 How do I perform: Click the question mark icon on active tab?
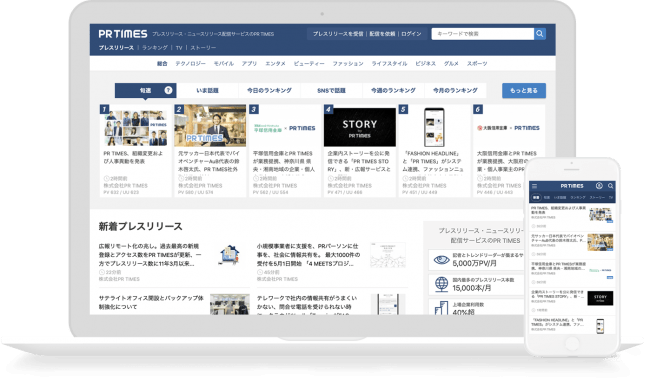click(168, 90)
